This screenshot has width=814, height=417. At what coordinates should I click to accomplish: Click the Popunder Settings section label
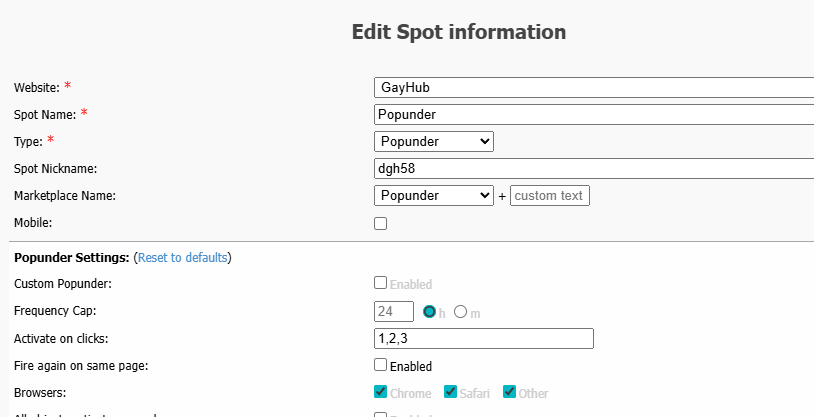click(71, 257)
